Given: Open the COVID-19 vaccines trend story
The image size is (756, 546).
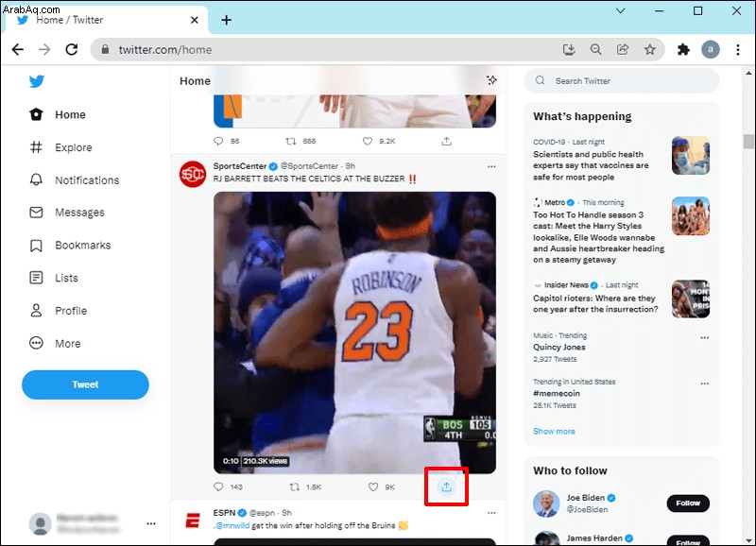Looking at the screenshot, I should point(621,160).
